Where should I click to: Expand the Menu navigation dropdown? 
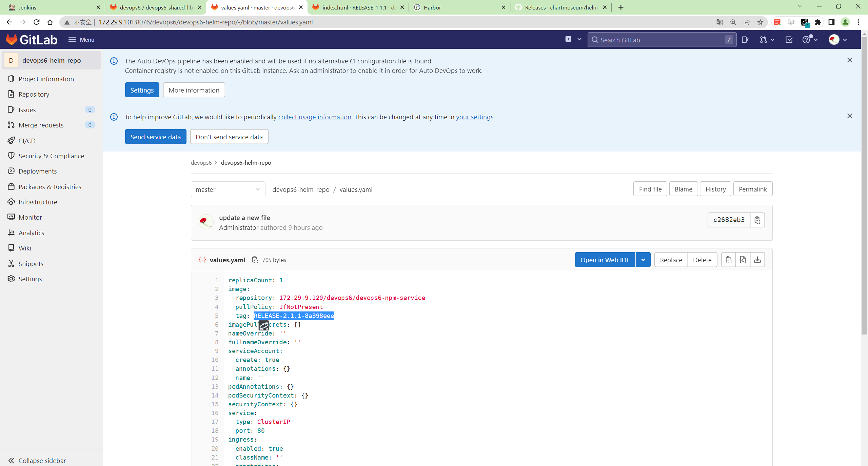pos(80,39)
